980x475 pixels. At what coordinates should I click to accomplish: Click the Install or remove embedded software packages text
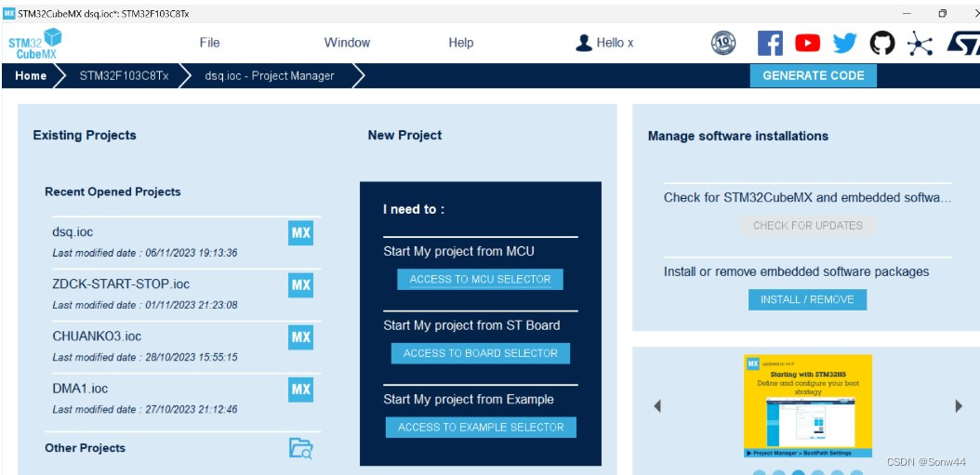pos(796,271)
